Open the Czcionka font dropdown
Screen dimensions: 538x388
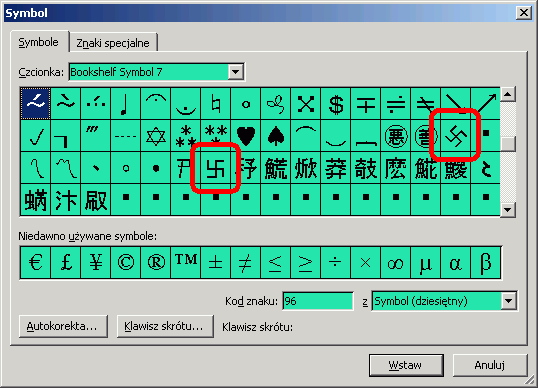[x=236, y=72]
